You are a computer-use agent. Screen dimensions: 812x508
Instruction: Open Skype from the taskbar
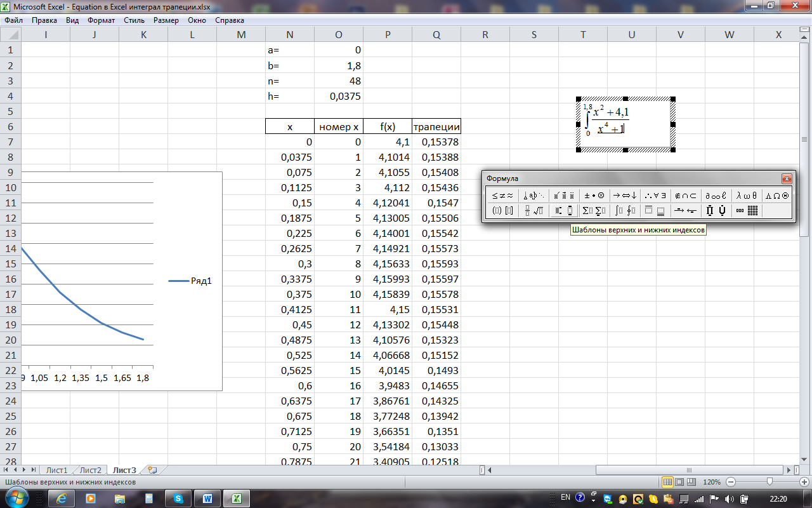click(x=178, y=498)
